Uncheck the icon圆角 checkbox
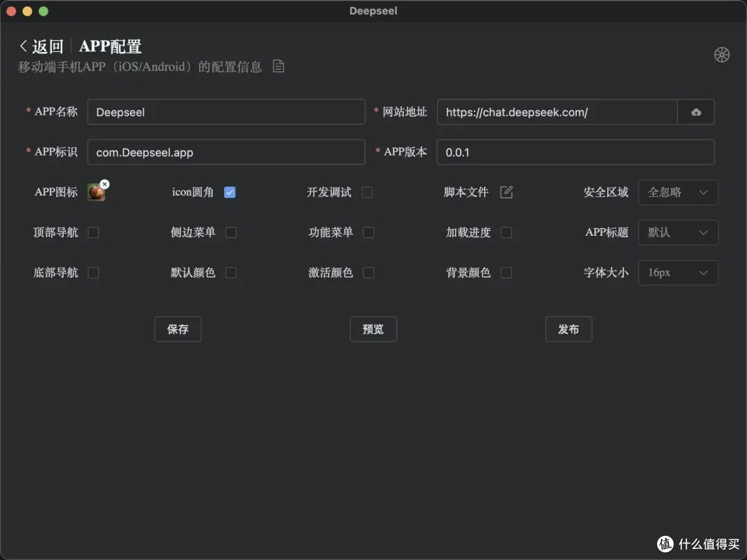 pyautogui.click(x=230, y=192)
